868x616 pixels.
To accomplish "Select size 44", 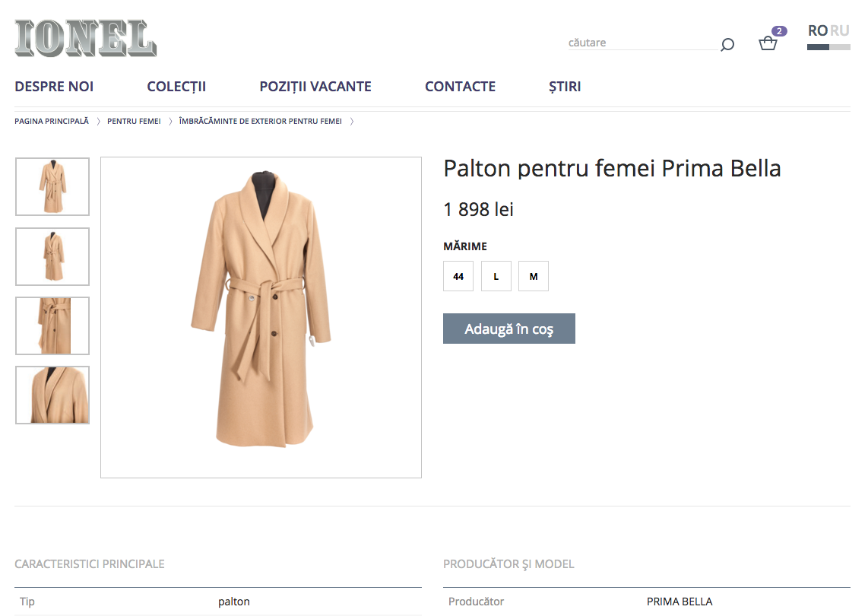I will point(458,276).
